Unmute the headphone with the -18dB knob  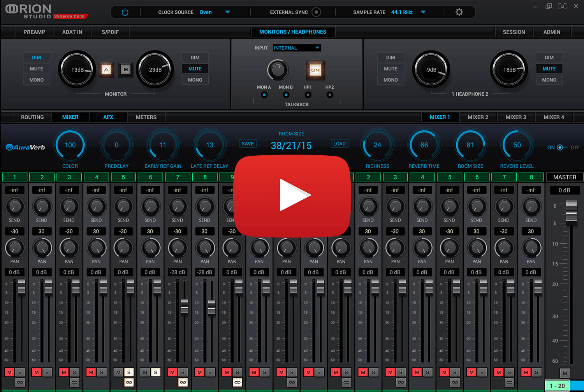pyautogui.click(x=549, y=69)
